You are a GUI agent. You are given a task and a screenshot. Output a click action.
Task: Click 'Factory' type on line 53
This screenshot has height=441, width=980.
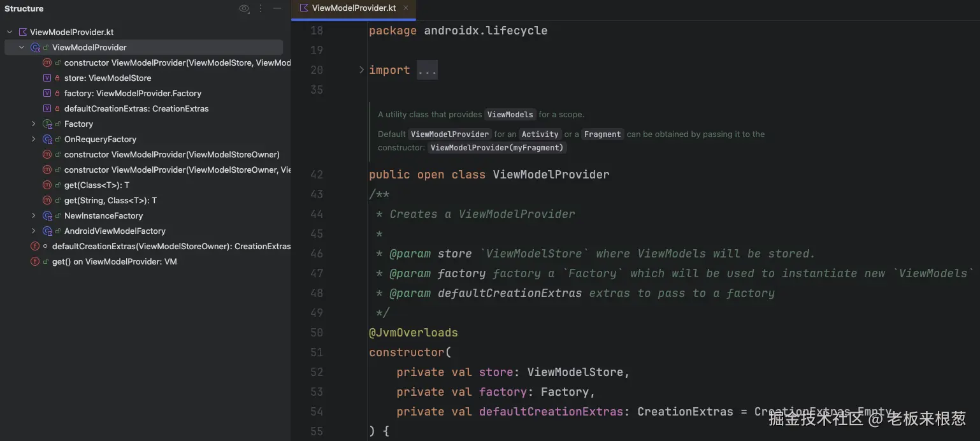(565, 392)
